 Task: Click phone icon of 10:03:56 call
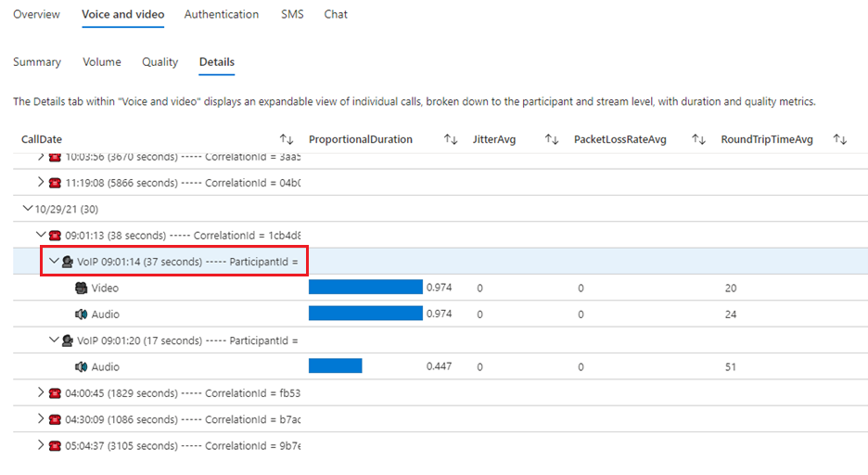(x=55, y=157)
